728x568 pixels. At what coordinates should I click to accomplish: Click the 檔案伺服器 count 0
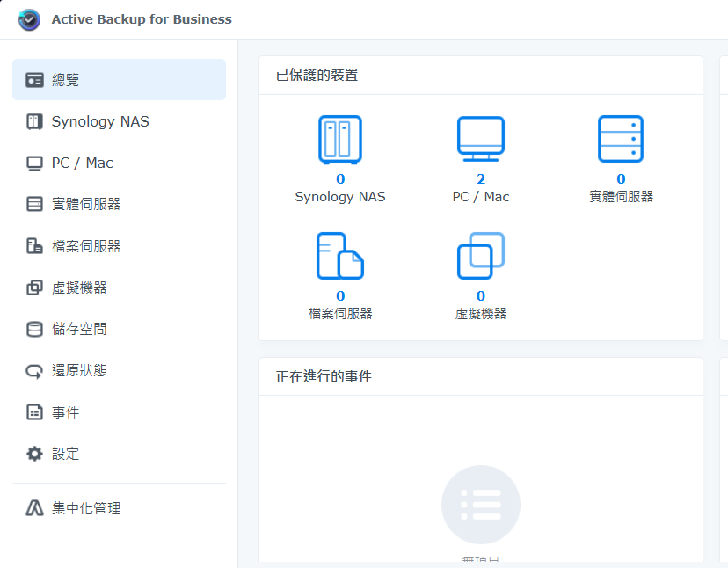click(340, 295)
